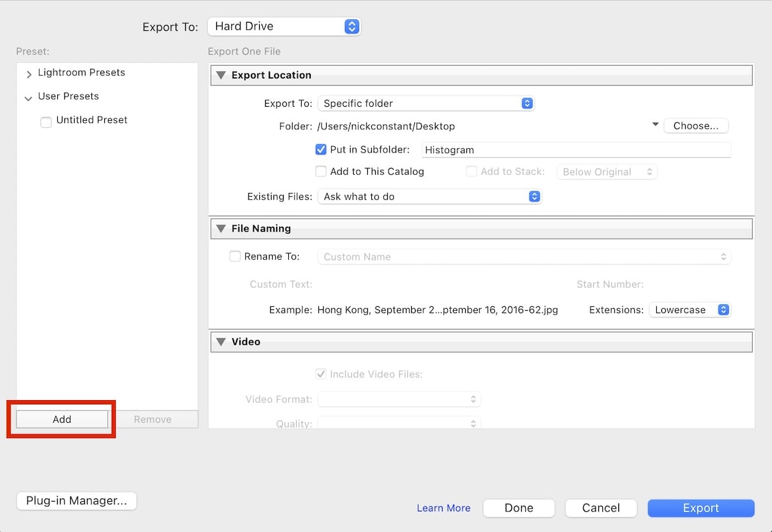Viewport: 772px width, 532px height.
Task: Collapse the File Naming section
Action: [221, 228]
